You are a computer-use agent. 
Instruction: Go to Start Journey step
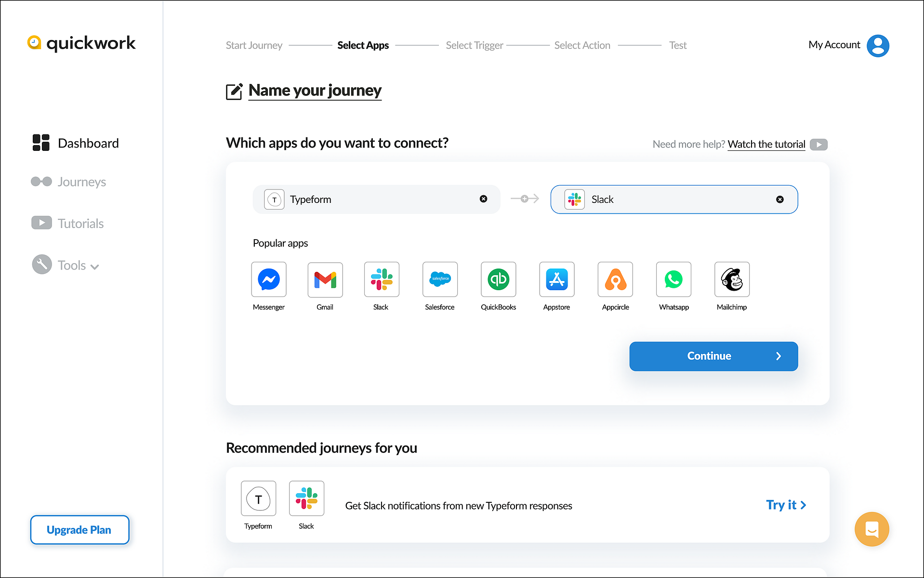(254, 45)
